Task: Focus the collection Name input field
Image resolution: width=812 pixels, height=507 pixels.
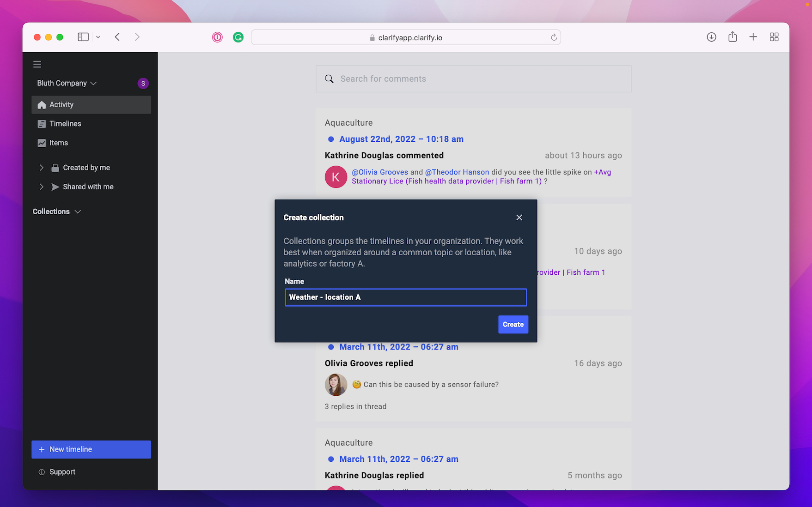Action: [x=405, y=297]
